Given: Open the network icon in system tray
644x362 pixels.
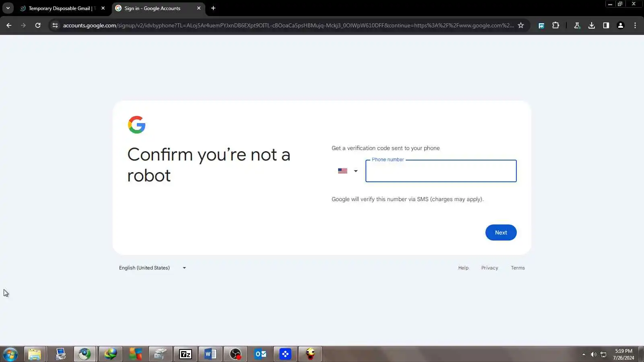Looking at the screenshot, I should (603, 354).
